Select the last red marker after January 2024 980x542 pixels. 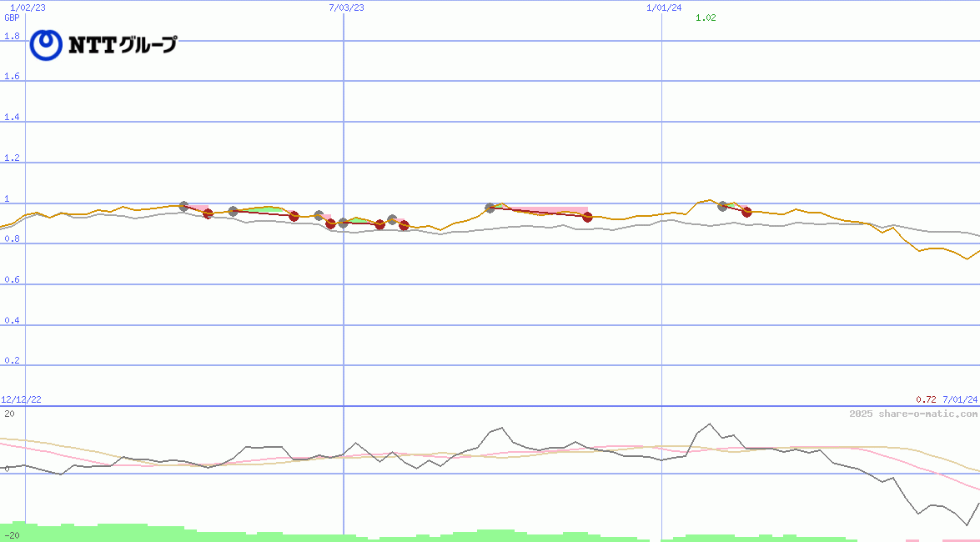747,212
